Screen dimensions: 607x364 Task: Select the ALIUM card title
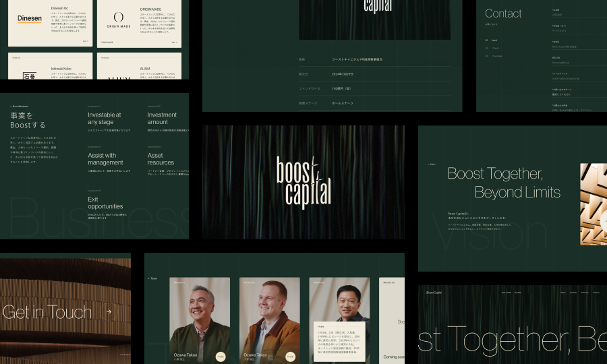tap(145, 69)
